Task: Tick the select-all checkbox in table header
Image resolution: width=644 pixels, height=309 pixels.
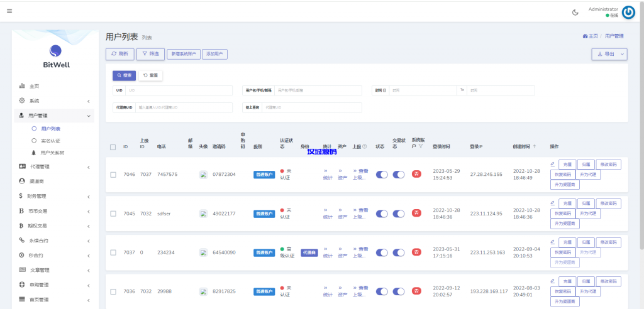Action: tap(113, 147)
